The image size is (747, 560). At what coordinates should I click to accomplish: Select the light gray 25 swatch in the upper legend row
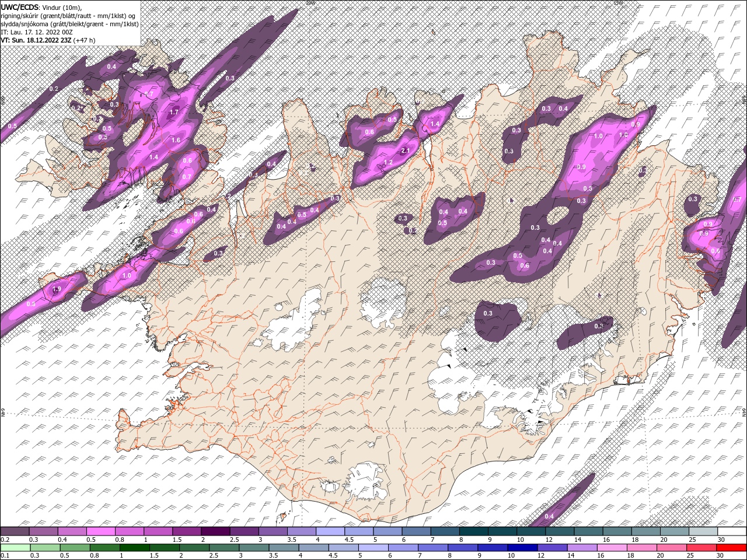pos(703,531)
